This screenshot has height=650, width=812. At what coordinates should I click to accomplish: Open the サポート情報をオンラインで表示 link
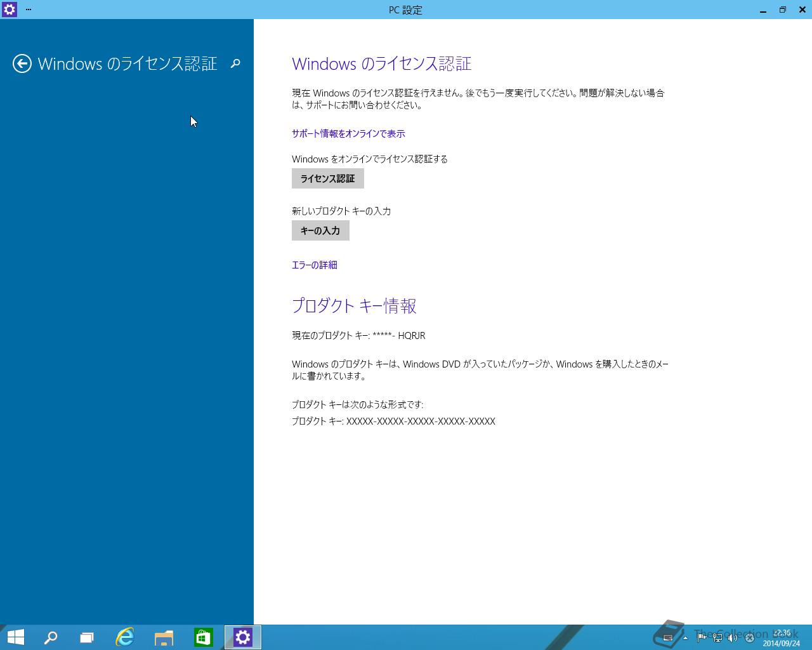click(348, 133)
